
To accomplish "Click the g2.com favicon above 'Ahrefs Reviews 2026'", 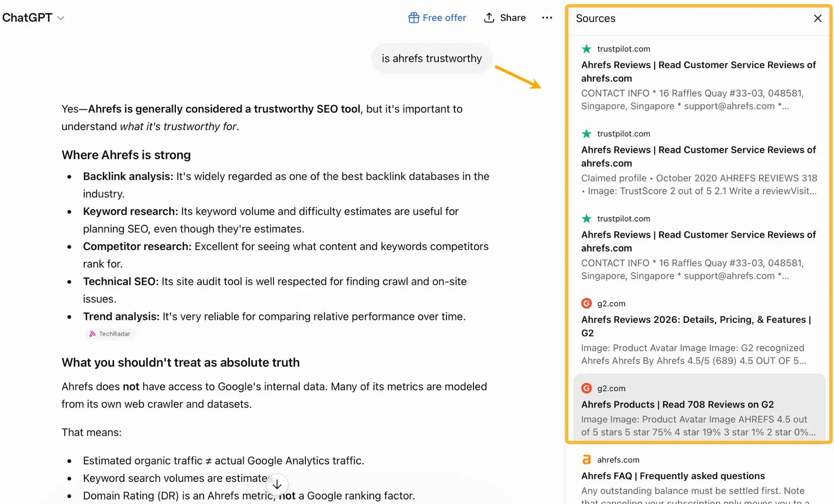I will [x=586, y=303].
